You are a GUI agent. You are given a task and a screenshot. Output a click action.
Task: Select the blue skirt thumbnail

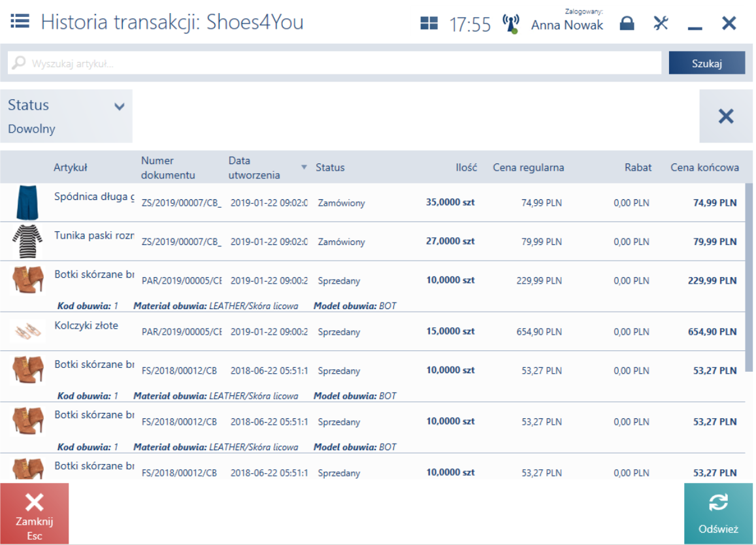click(27, 203)
